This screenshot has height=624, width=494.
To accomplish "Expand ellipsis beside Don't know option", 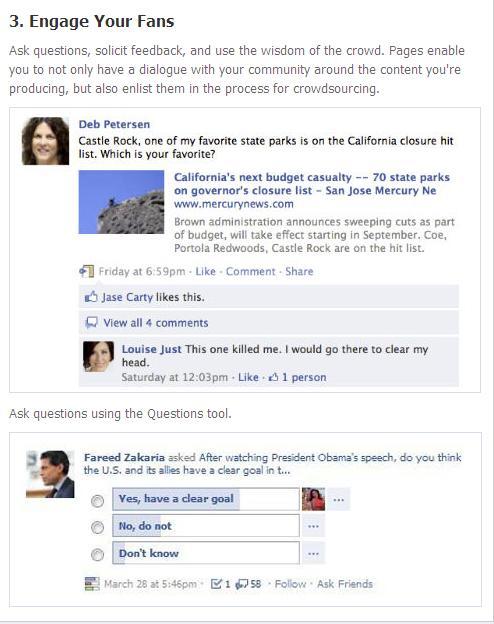I will 314,553.
